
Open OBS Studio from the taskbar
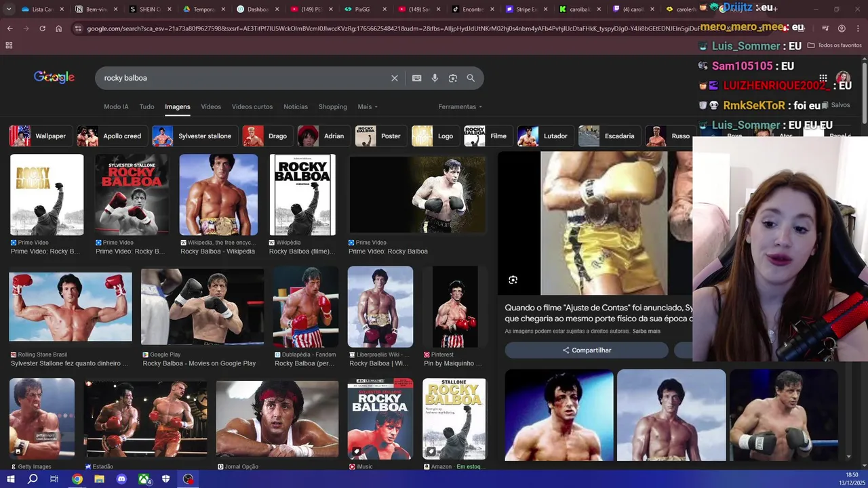point(189,479)
